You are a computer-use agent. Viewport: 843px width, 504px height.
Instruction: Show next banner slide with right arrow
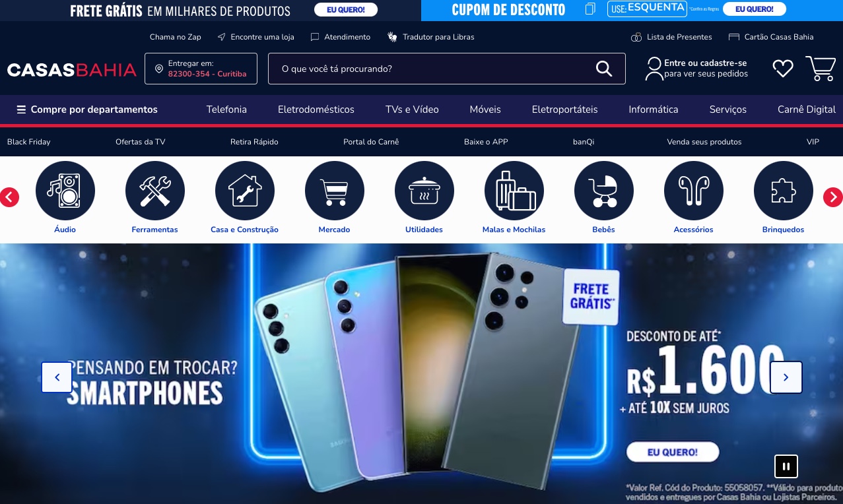[x=786, y=377]
